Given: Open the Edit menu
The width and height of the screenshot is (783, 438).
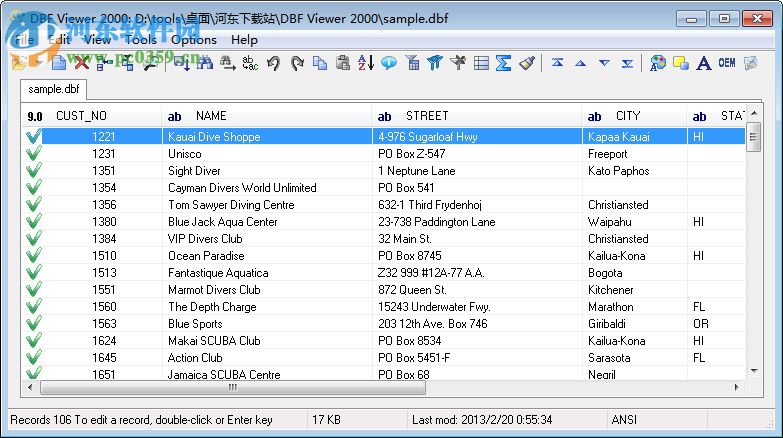Looking at the screenshot, I should tap(59, 39).
